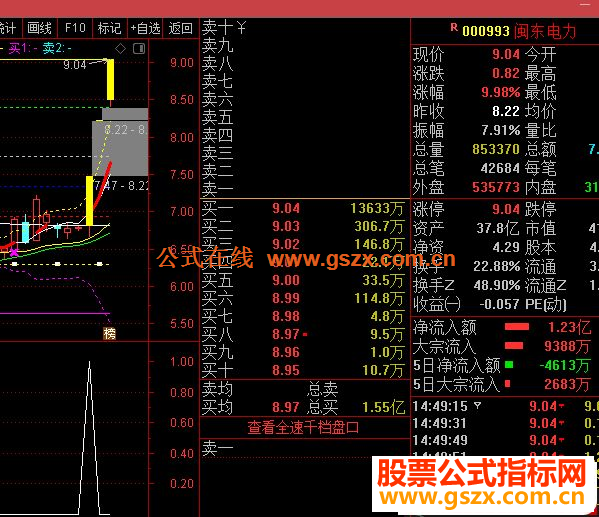Open 查看全速千档盘口 link
The image size is (599, 517).
tap(303, 427)
